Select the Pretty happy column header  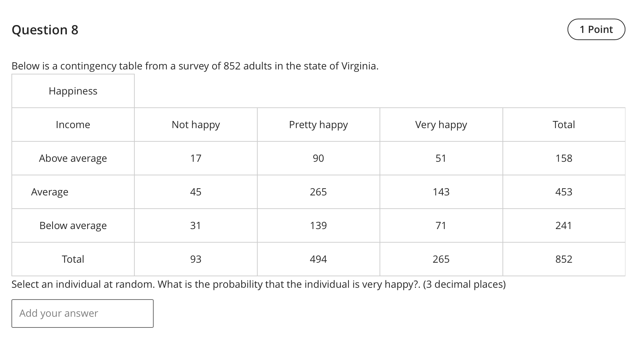point(318,125)
